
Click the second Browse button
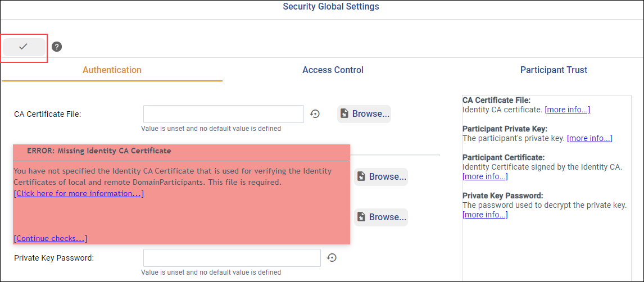pyautogui.click(x=381, y=177)
